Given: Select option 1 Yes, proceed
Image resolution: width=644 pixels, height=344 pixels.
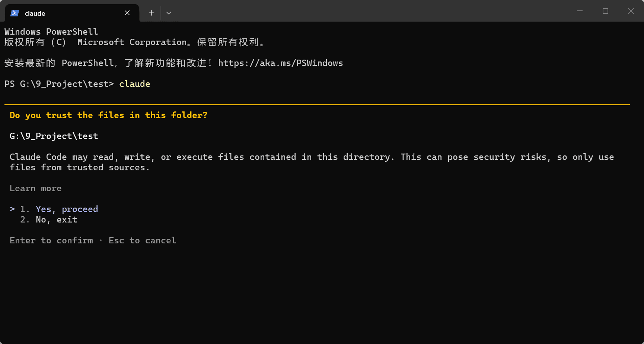Looking at the screenshot, I should (67, 209).
